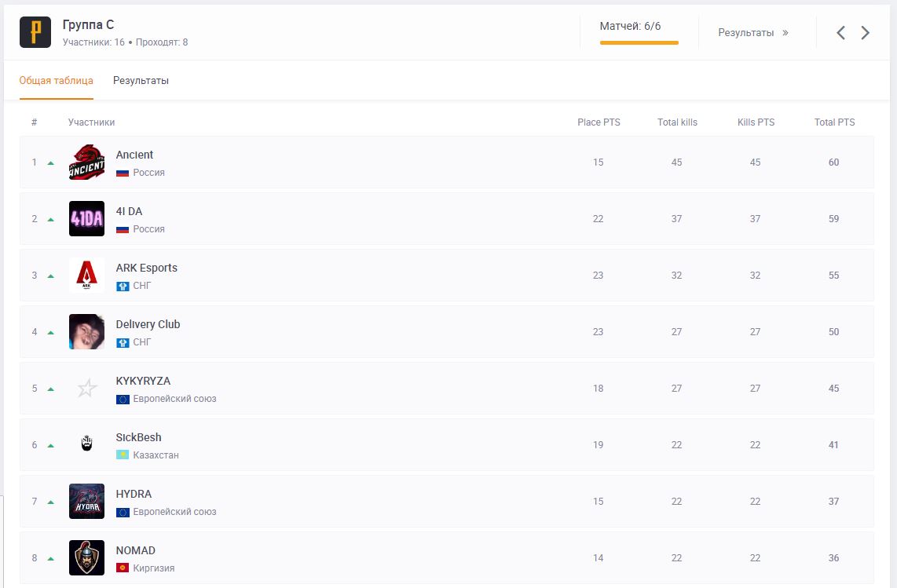Click the Place PTS column header
Viewport: 897px width, 588px height.
(x=599, y=122)
